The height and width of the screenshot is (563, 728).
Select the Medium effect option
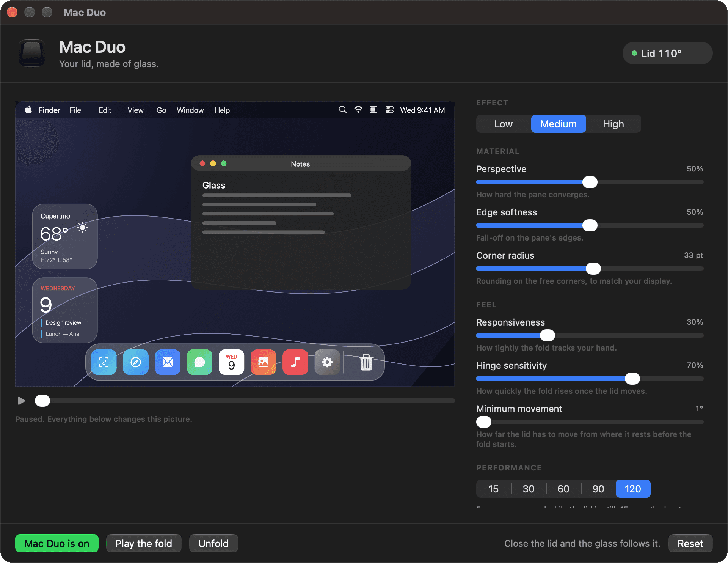pyautogui.click(x=559, y=124)
